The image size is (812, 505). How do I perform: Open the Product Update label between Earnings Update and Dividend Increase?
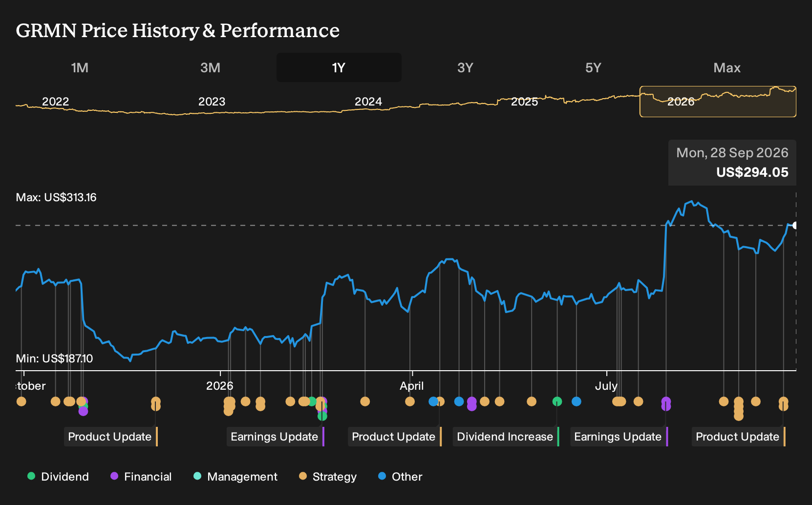coord(394,437)
